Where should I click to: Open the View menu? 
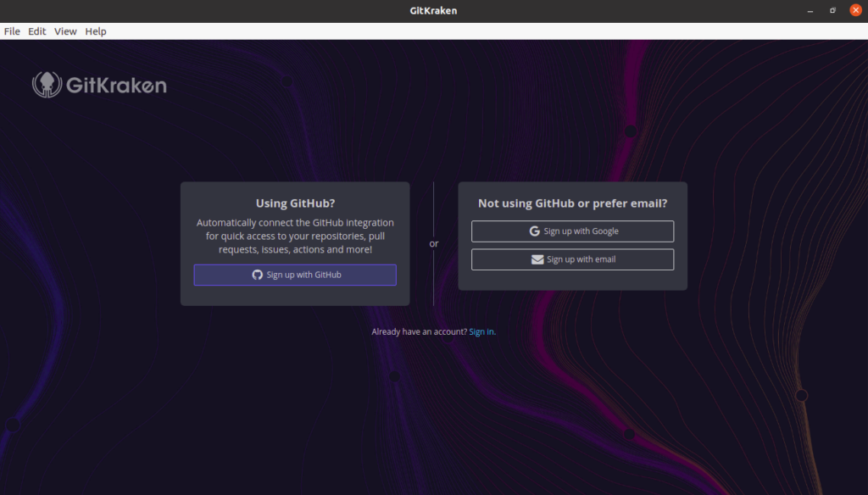(65, 31)
